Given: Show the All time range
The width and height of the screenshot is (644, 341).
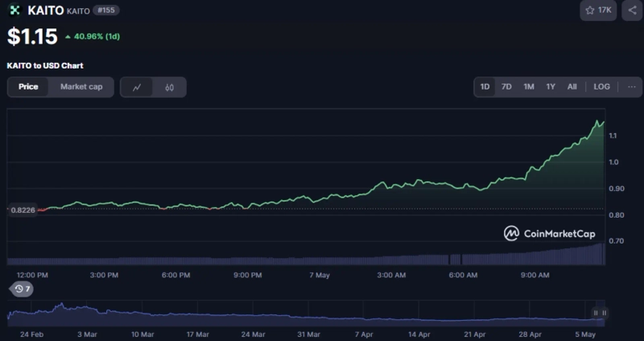Looking at the screenshot, I should pos(572,86).
